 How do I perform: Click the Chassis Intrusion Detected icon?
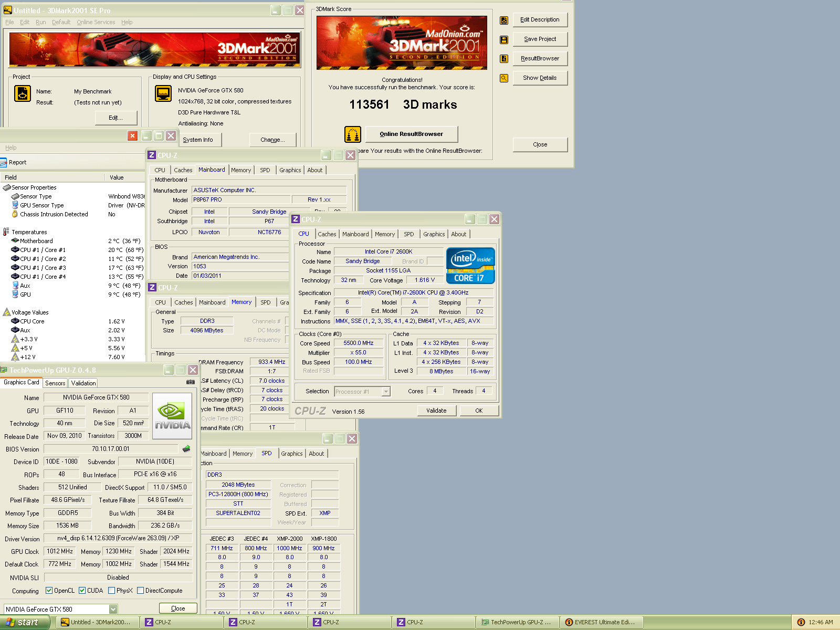coord(15,214)
